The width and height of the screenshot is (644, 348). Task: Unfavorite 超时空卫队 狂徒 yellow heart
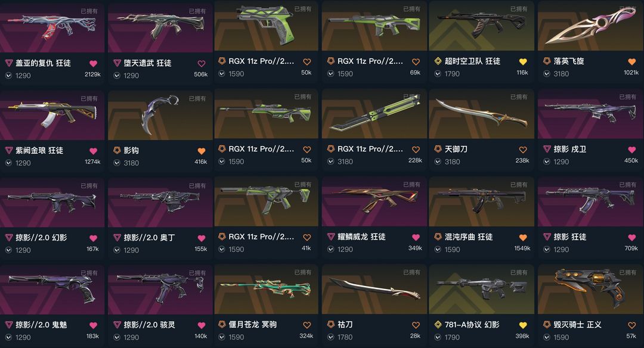pos(523,61)
